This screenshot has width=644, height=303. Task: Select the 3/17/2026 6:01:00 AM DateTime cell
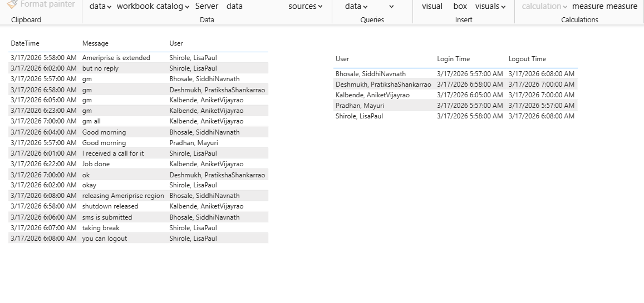[43, 153]
